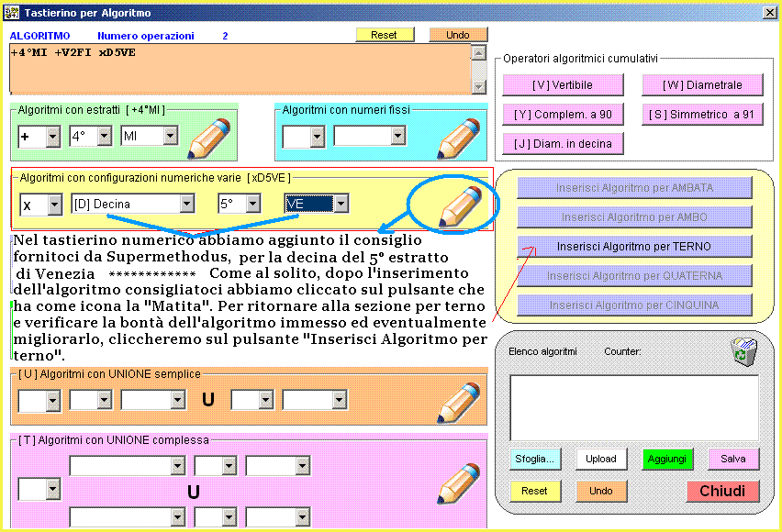Open bottom-row right dropdown in UNIONE complessa
The height and width of the screenshot is (532, 782).
point(302,517)
